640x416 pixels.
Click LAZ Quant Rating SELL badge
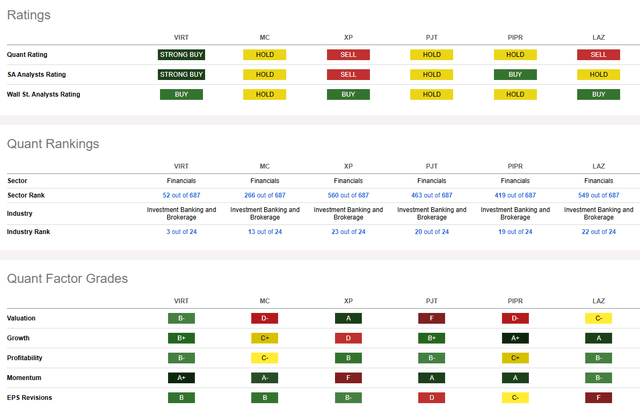(x=598, y=55)
